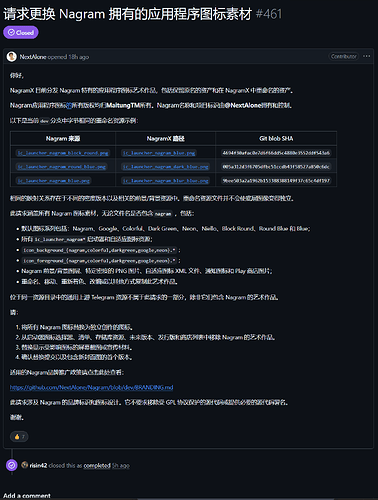Open ic_launcher_nagram_dark_blue.png file link
Image resolution: width=378 pixels, height=500 pixels.
click(165, 167)
